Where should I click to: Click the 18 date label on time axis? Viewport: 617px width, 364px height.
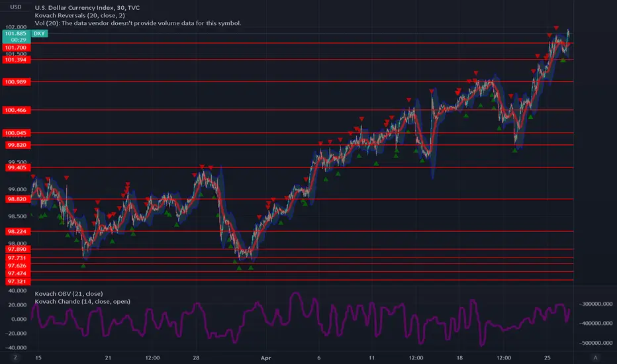coord(459,357)
